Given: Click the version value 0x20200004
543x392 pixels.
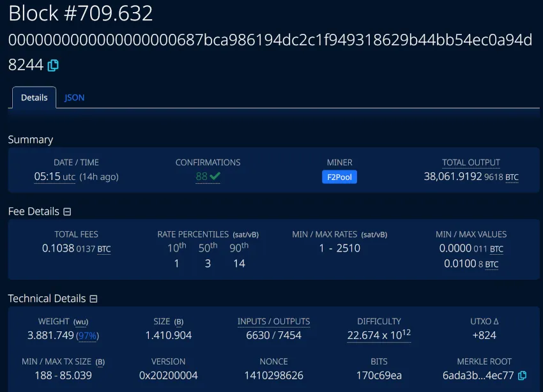Looking at the screenshot, I should click(168, 375).
